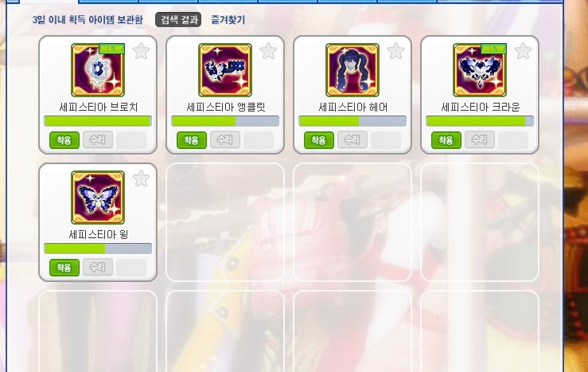
Task: Select the 세피스티아 브로치 item icon
Action: point(98,70)
